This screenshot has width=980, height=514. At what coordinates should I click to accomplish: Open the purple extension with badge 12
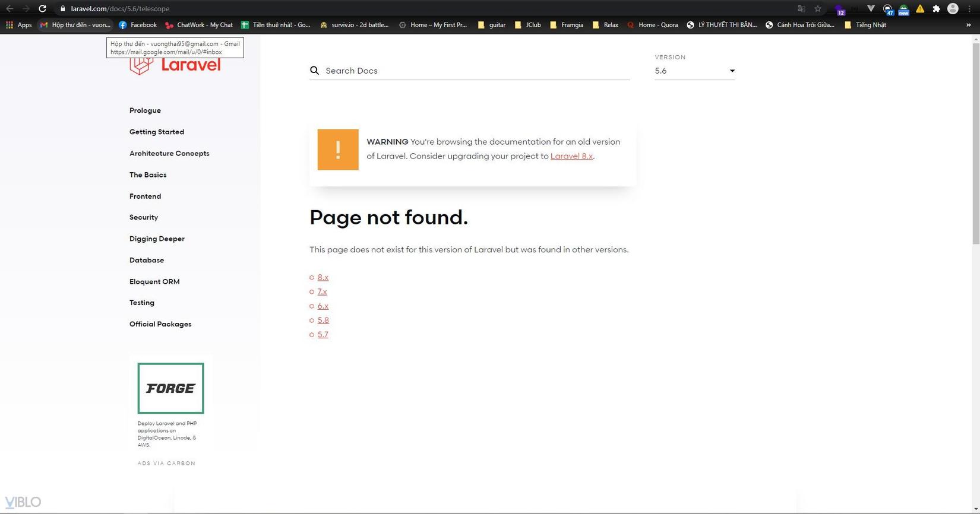[839, 9]
